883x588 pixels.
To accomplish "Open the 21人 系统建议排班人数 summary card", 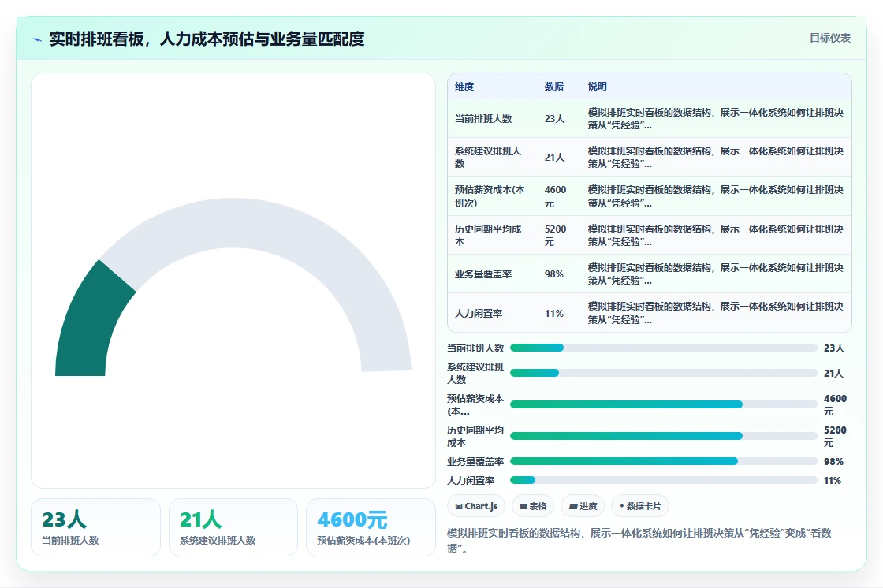I will 233,527.
